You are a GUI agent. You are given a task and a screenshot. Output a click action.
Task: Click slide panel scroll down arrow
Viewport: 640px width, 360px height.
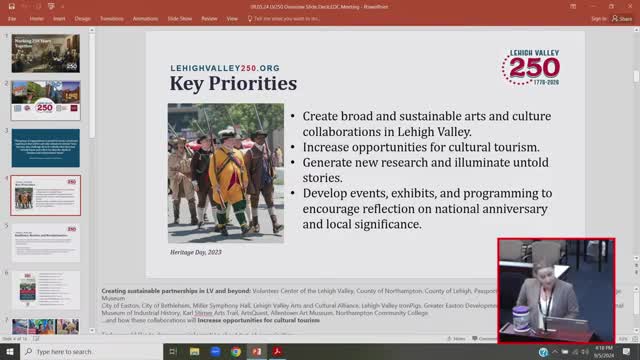pos(91,330)
